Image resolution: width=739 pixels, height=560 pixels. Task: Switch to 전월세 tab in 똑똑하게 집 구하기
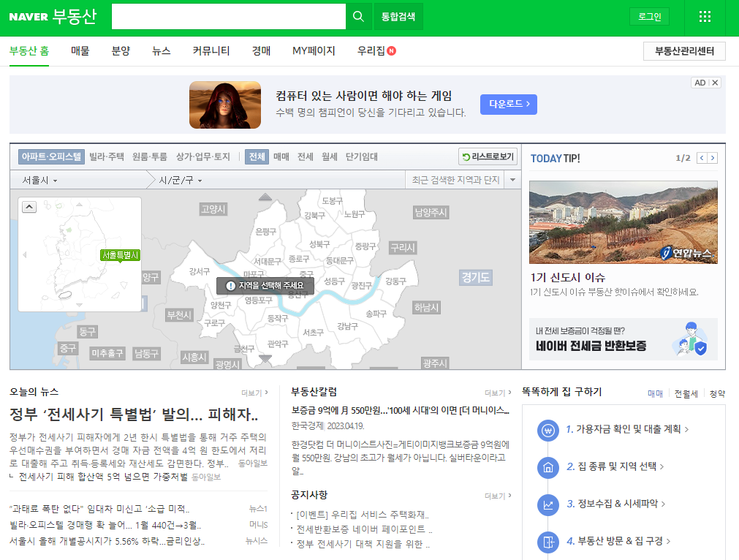pos(686,394)
